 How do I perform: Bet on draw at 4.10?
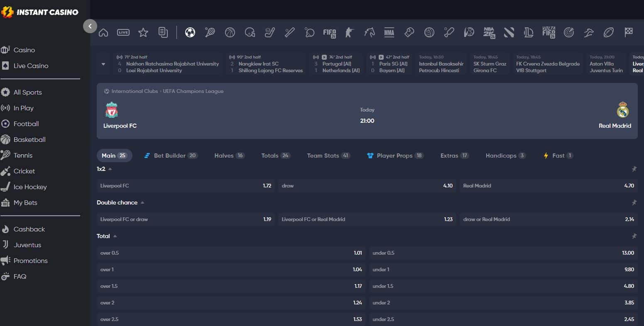point(367,185)
